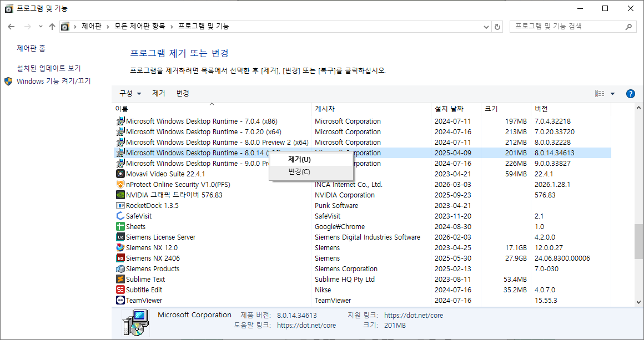
Task: Click the TeamViewer icon
Action: pyautogui.click(x=120, y=301)
